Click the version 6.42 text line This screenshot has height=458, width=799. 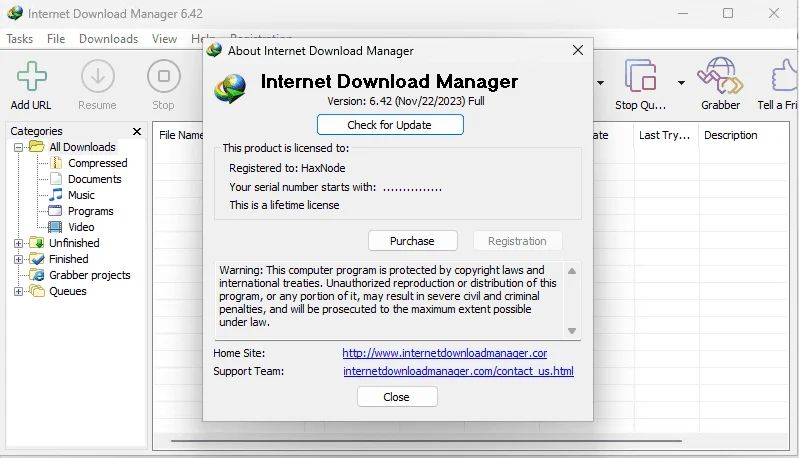tap(406, 101)
